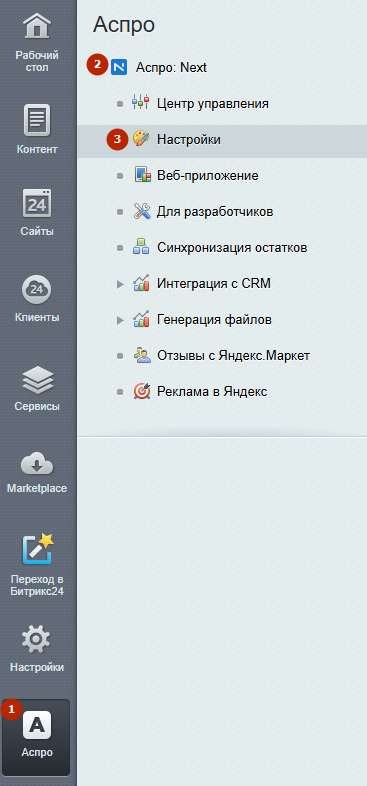Click the Интеграция с CRM chart icon
The height and width of the screenshot is (786, 367).
[x=141, y=283]
